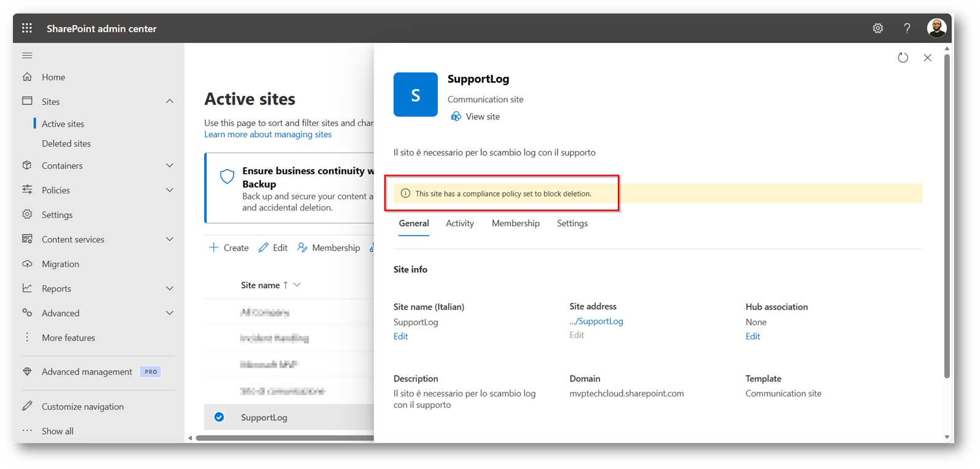
Task: Click Edit under Hub association
Action: tap(753, 336)
